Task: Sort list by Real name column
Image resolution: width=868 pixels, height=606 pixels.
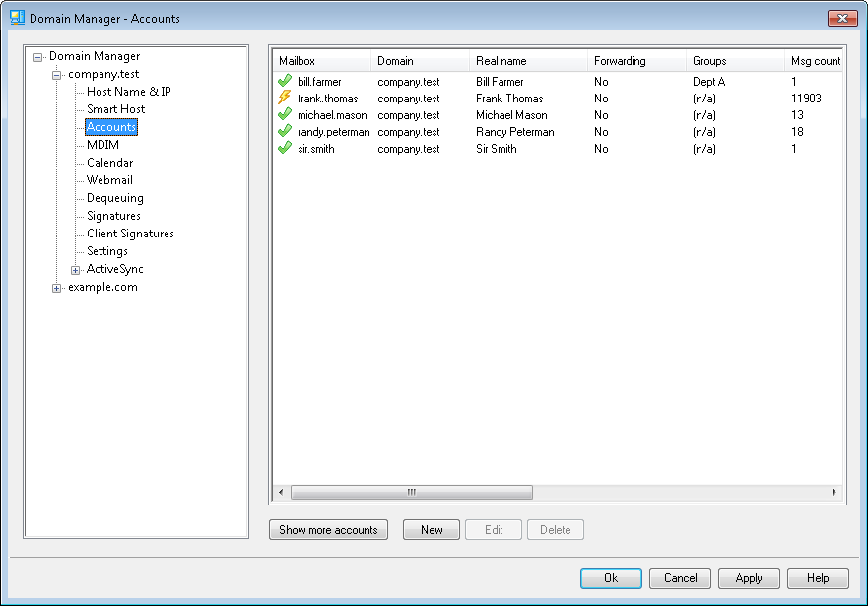Action: tap(526, 61)
